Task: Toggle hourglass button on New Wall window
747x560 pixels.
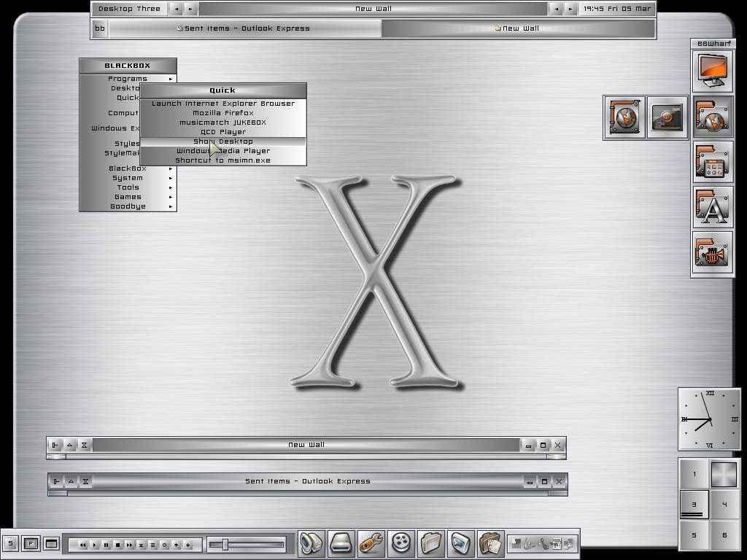Action: click(x=85, y=446)
